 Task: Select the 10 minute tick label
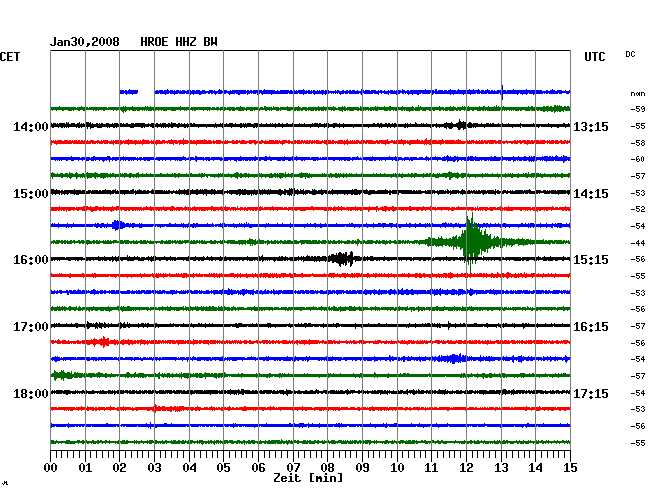point(397,468)
